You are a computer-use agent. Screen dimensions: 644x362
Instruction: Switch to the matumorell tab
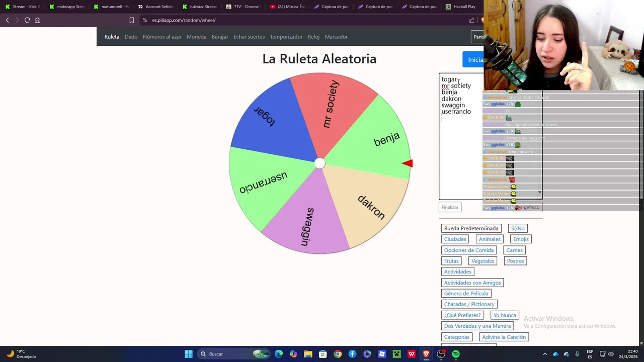pyautogui.click(x=111, y=7)
